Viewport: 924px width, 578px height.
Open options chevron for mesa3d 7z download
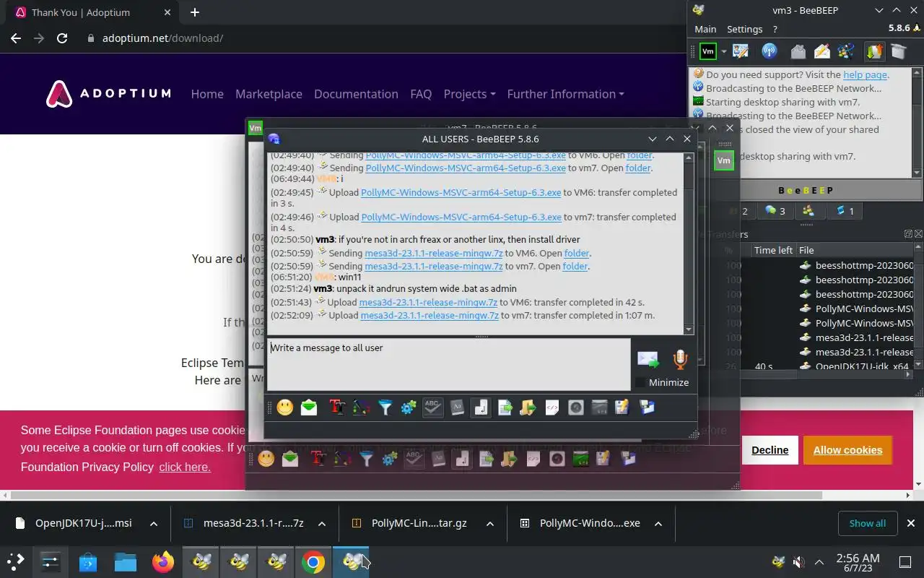322,524
